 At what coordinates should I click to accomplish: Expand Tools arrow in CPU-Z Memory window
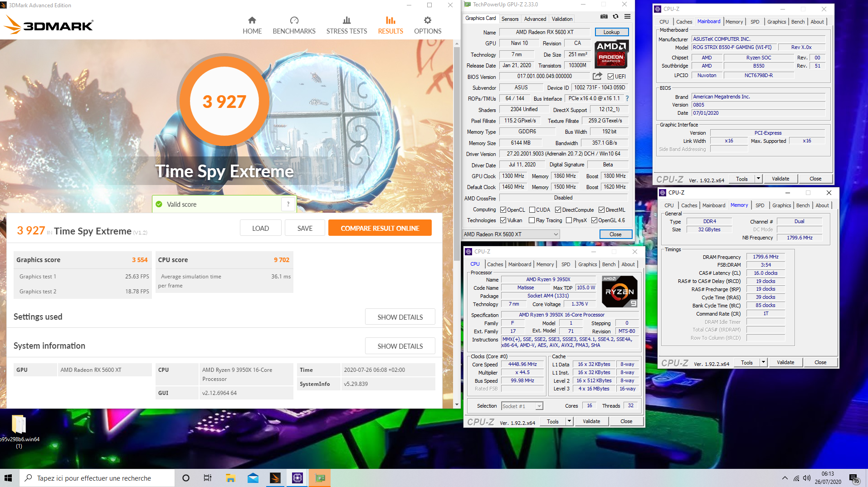pos(763,362)
